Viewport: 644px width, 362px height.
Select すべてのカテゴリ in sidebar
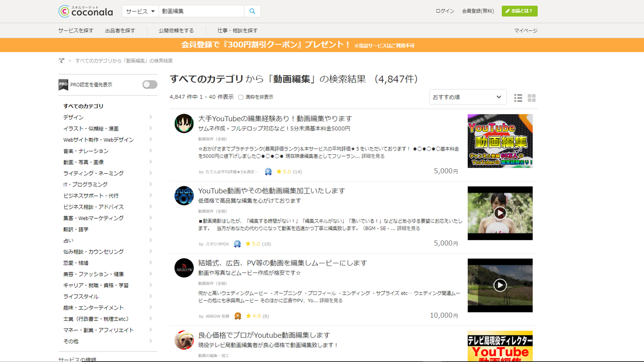pyautogui.click(x=83, y=106)
